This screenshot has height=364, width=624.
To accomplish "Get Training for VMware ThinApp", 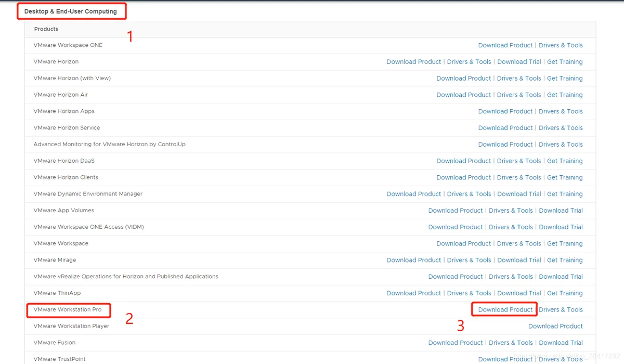I will coord(565,293).
